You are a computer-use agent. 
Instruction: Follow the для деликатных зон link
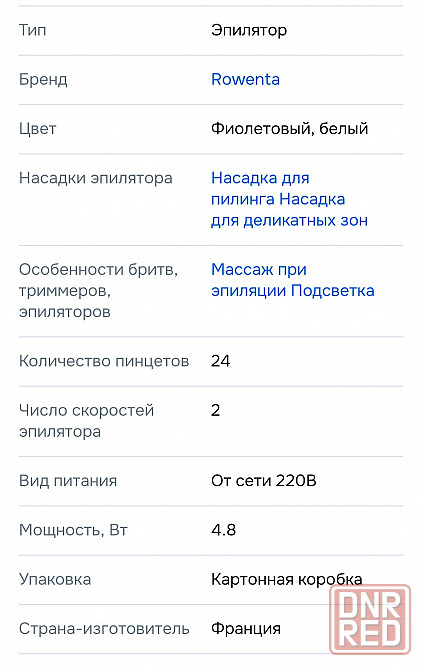[x=289, y=220]
